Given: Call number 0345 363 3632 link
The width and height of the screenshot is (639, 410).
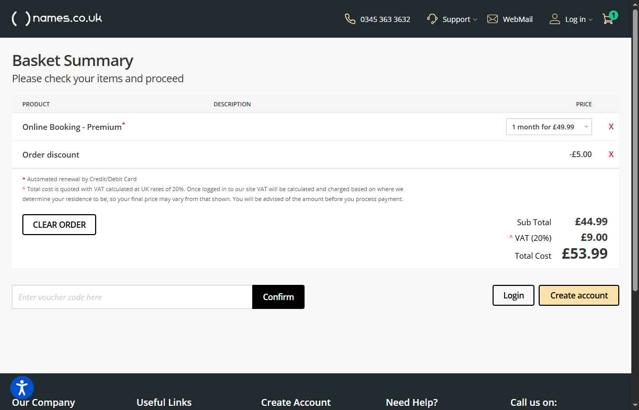Looking at the screenshot, I should pyautogui.click(x=385, y=19).
